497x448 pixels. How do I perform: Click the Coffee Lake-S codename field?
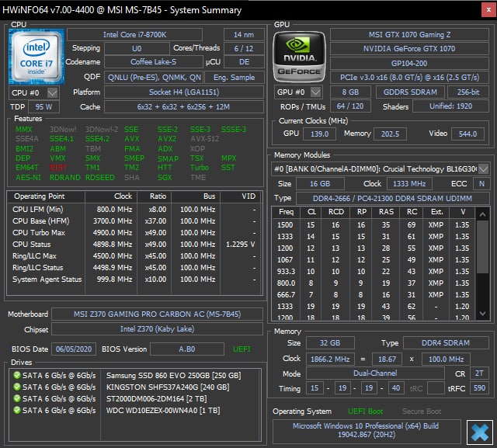(154, 62)
